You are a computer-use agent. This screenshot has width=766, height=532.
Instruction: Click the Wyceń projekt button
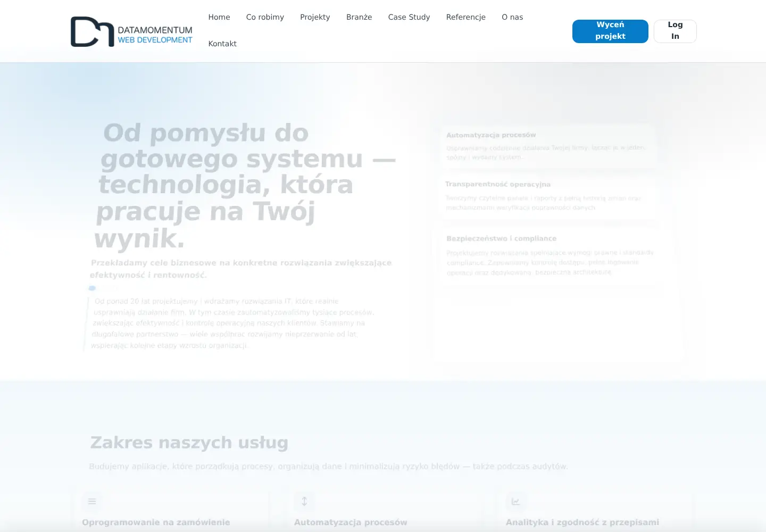(x=610, y=31)
